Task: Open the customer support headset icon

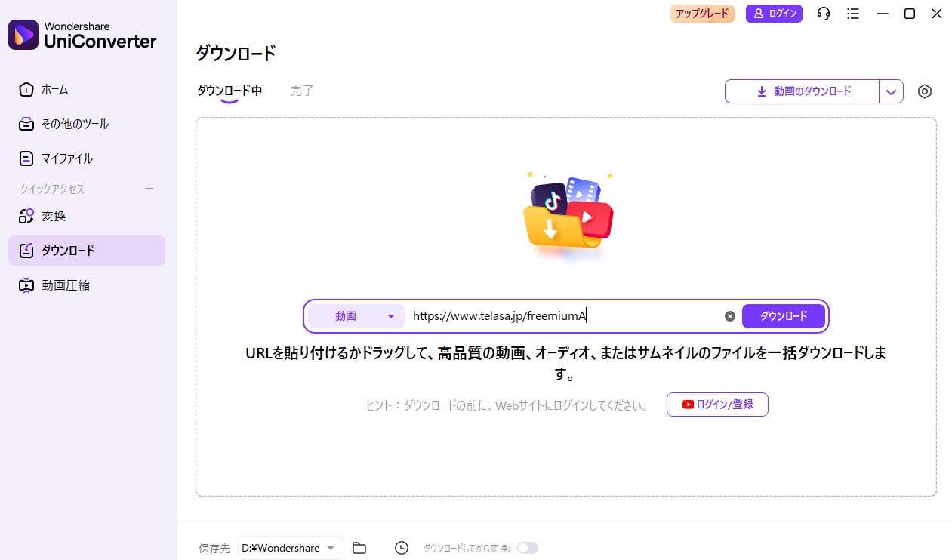Action: pyautogui.click(x=824, y=14)
